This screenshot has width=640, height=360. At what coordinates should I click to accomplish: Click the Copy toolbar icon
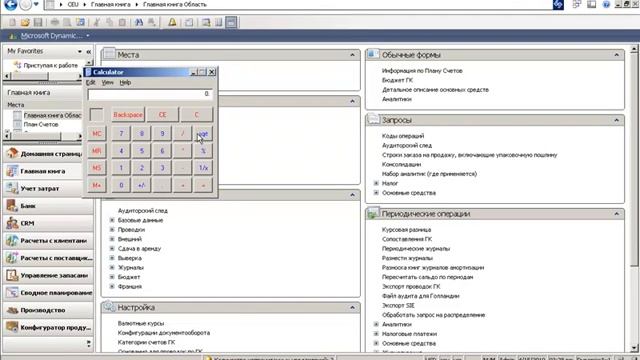(x=109, y=22)
